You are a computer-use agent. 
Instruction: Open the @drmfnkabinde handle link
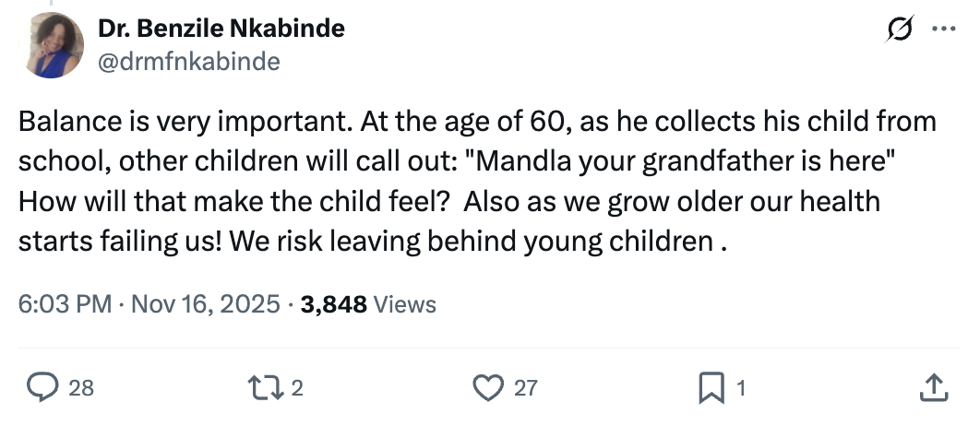(x=188, y=61)
